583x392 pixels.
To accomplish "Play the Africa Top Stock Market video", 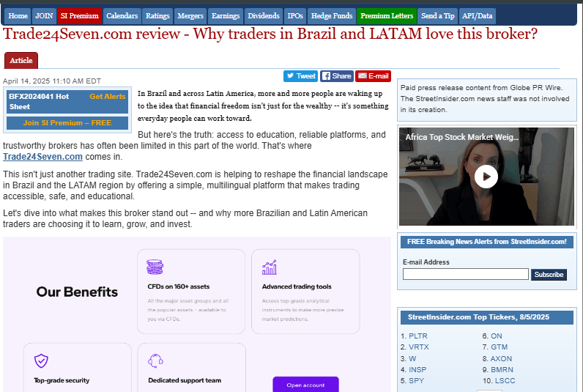I will click(x=486, y=177).
